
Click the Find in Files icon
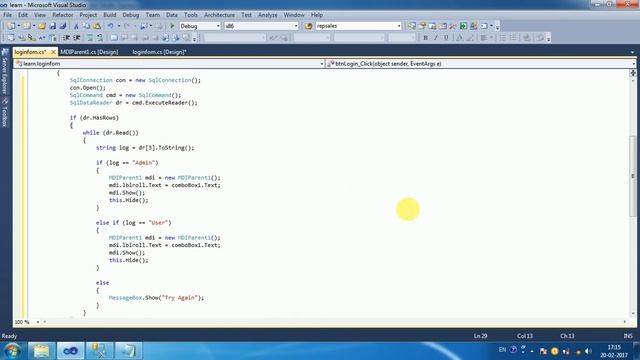tap(309, 26)
